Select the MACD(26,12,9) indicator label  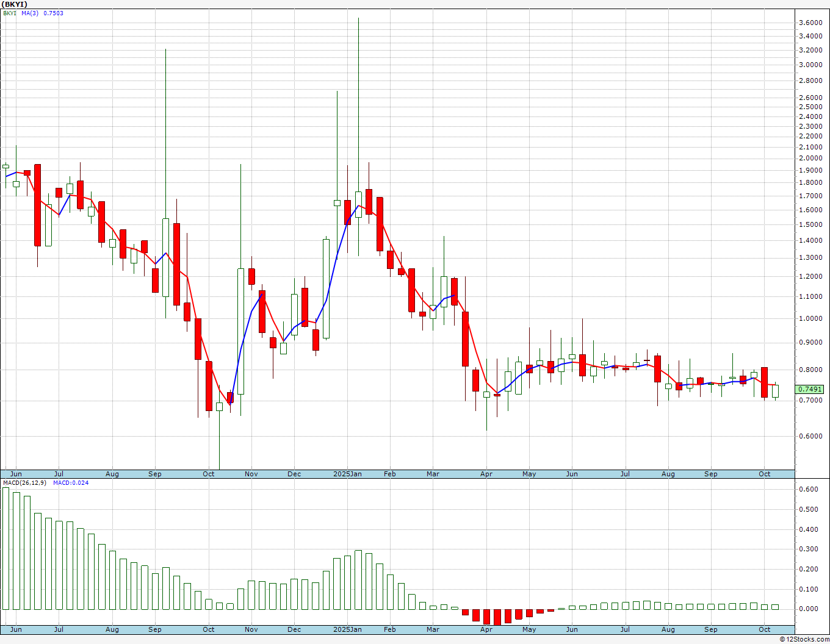(24, 483)
